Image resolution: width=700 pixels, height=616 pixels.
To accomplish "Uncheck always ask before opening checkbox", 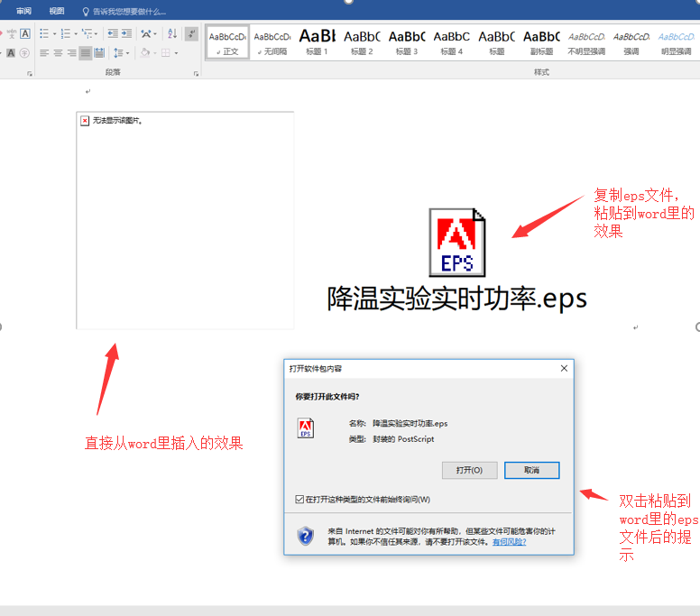I will tap(299, 499).
